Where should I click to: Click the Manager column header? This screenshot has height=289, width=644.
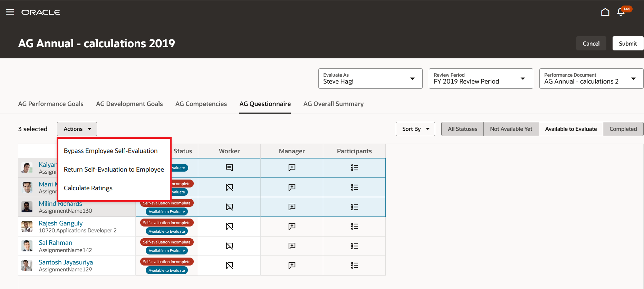[x=292, y=151]
